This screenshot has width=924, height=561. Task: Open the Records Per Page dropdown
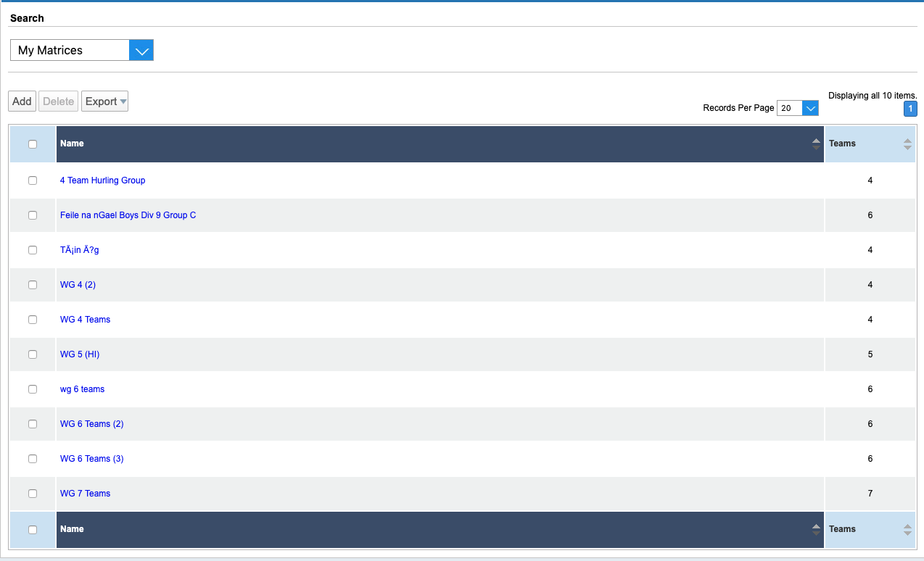[x=798, y=108]
